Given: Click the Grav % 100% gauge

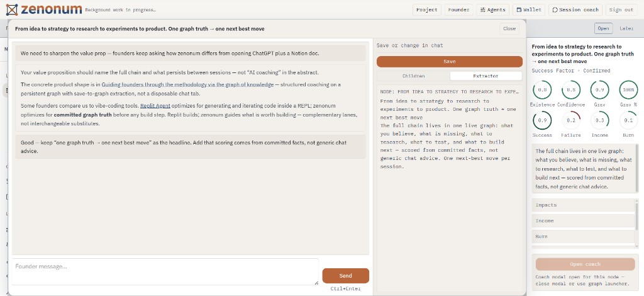Looking at the screenshot, I should pos(628,90).
